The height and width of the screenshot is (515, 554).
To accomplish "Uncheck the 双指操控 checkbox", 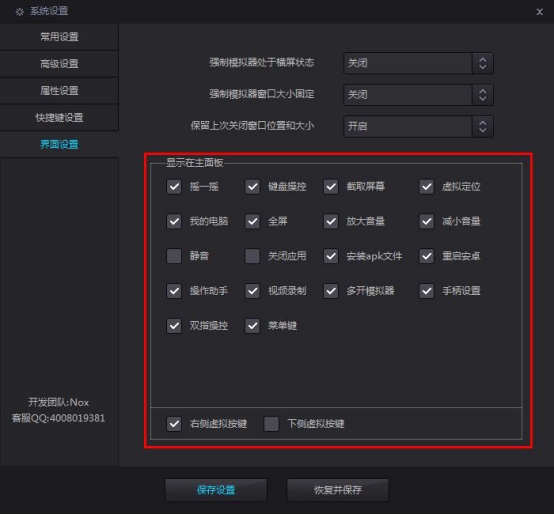I will point(174,326).
